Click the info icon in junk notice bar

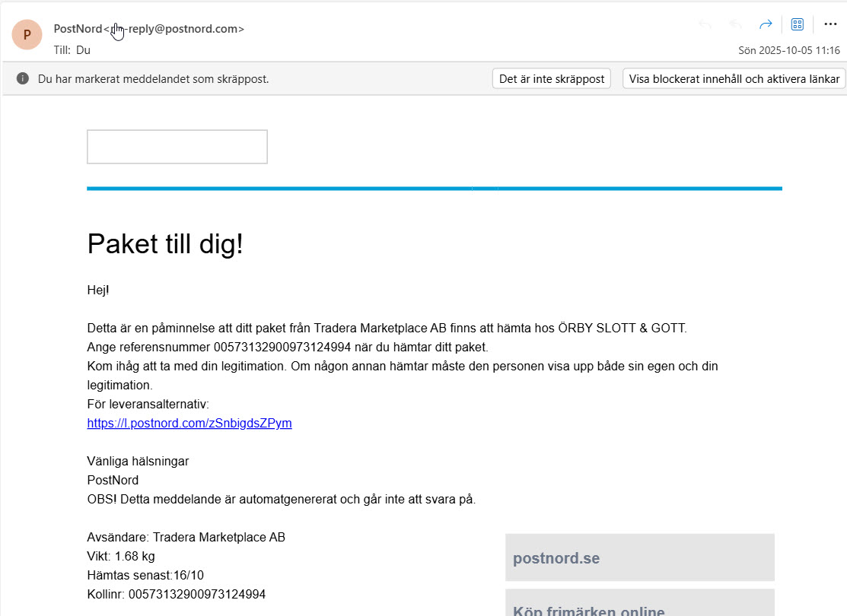(x=23, y=78)
